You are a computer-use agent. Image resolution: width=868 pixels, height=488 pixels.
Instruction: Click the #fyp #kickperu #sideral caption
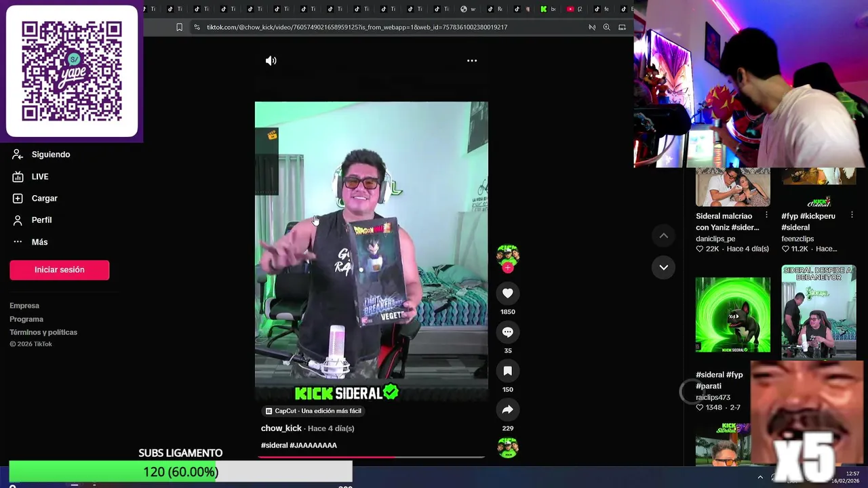(808, 222)
